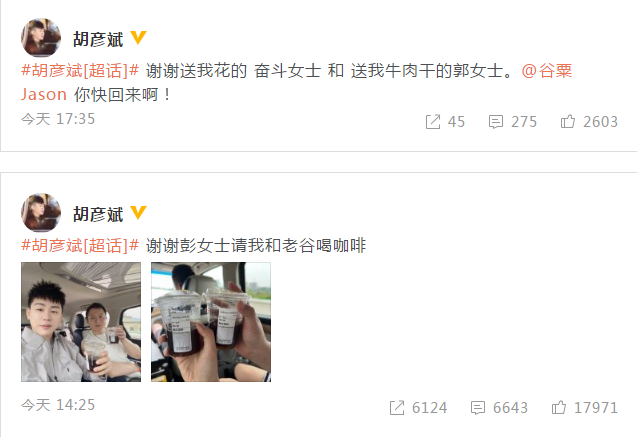
Task: Open the profile avatar in the first post
Action: [x=41, y=38]
